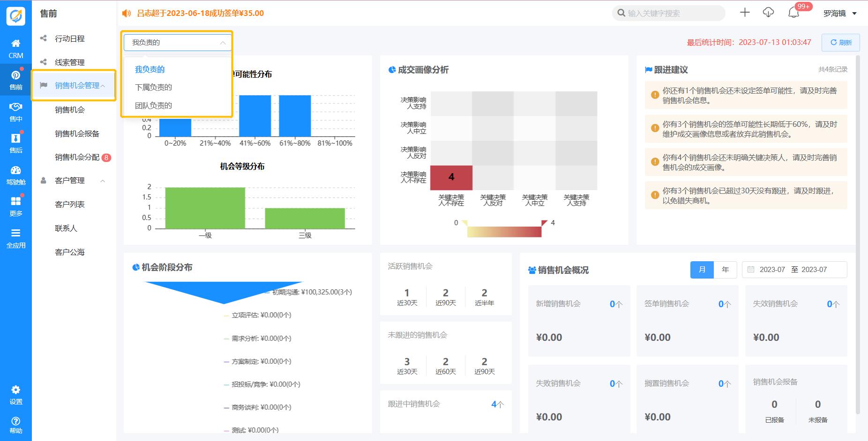Click warning icon of the 超过30天没有跟进 suggestion

(x=655, y=194)
